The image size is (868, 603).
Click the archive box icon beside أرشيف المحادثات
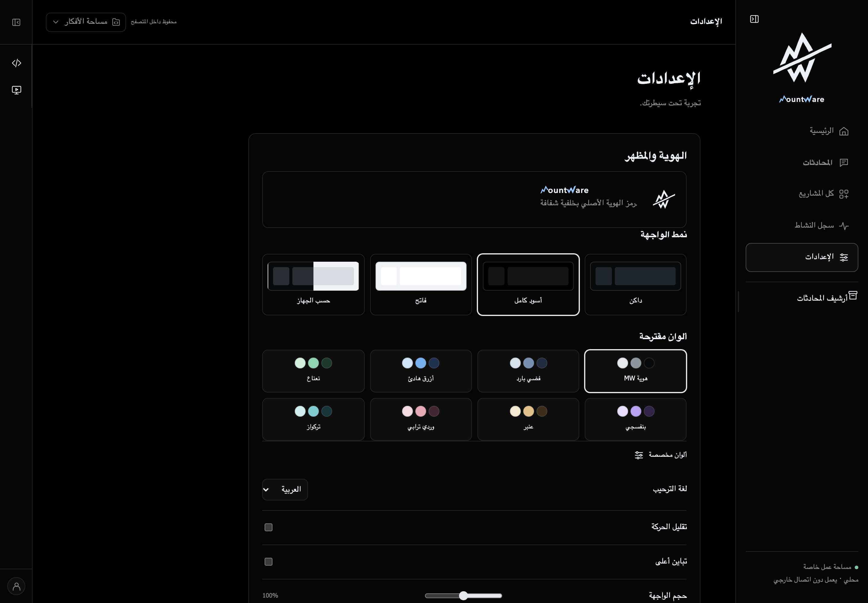point(853,295)
